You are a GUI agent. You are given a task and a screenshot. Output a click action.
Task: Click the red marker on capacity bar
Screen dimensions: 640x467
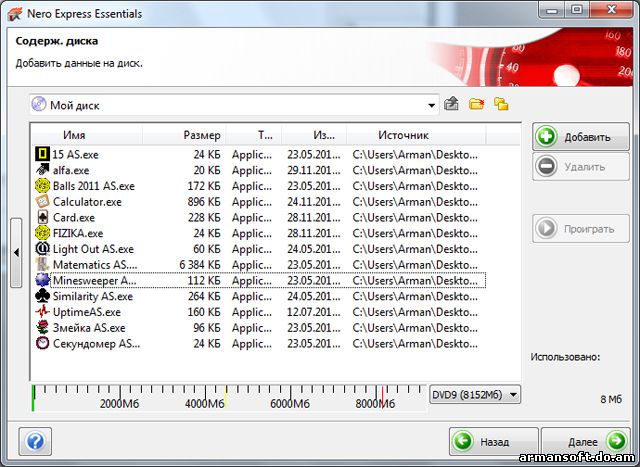[382, 397]
